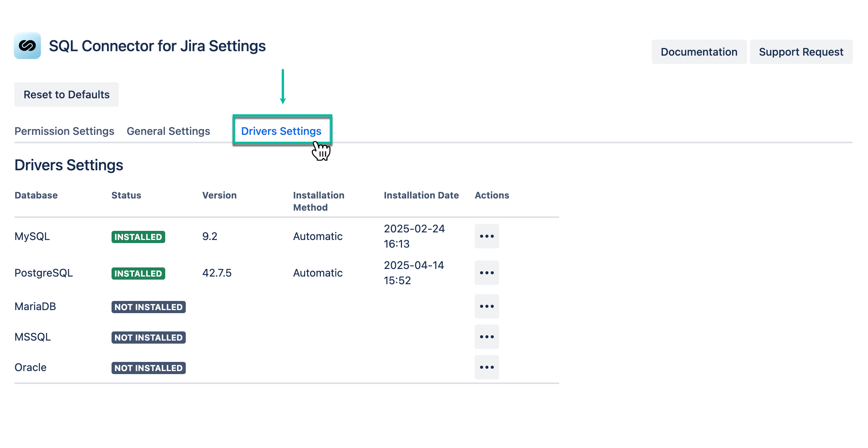Screen dimensions: 868x448
Task: Click PostgreSQL's Automatic installation method
Action: (318, 273)
